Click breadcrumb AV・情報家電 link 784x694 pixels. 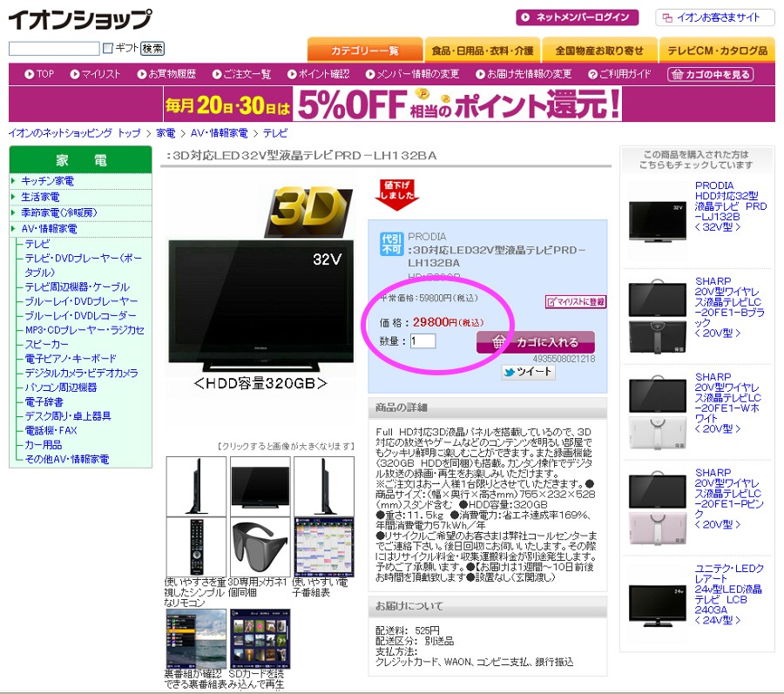point(219,133)
